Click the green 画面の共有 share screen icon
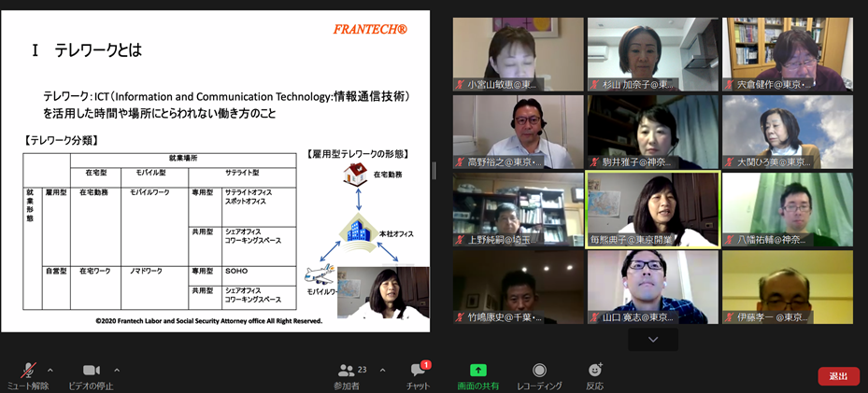Viewport: 868px width, 393px height. (x=477, y=371)
